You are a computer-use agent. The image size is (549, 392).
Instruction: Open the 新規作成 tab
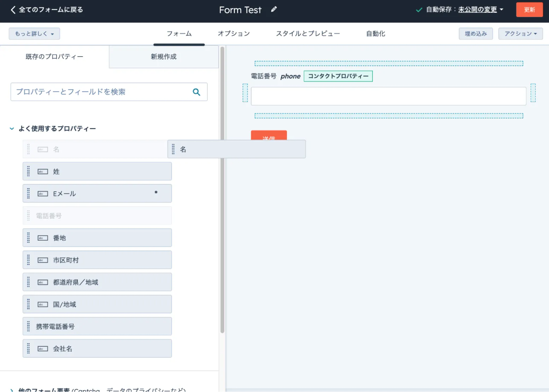pyautogui.click(x=164, y=57)
